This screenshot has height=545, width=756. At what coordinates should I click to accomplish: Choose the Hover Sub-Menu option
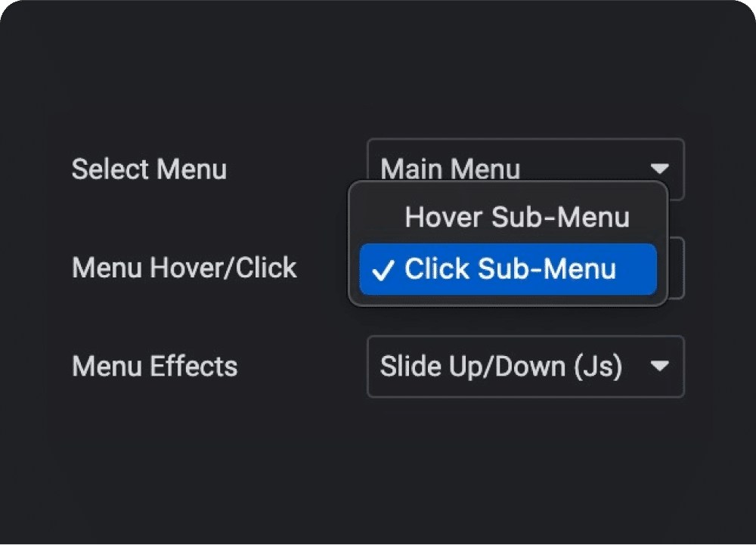pos(508,217)
